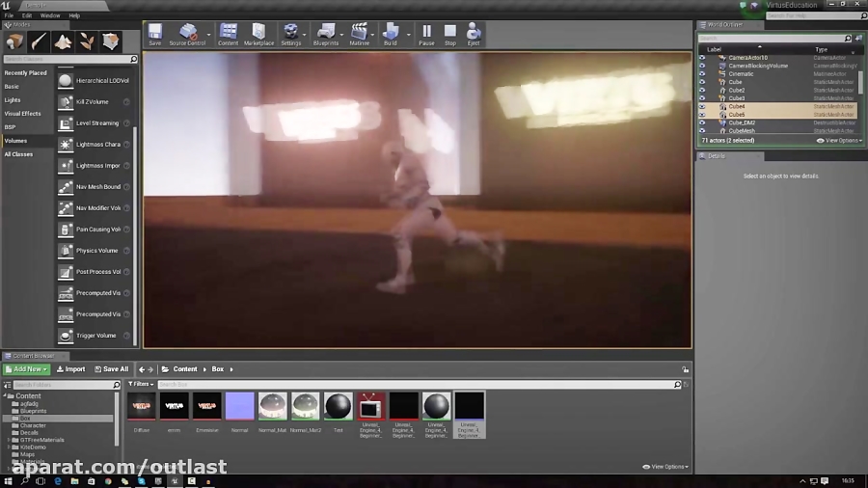Select the Place mode icon
The width and height of the screenshot is (868, 488).
14,41
